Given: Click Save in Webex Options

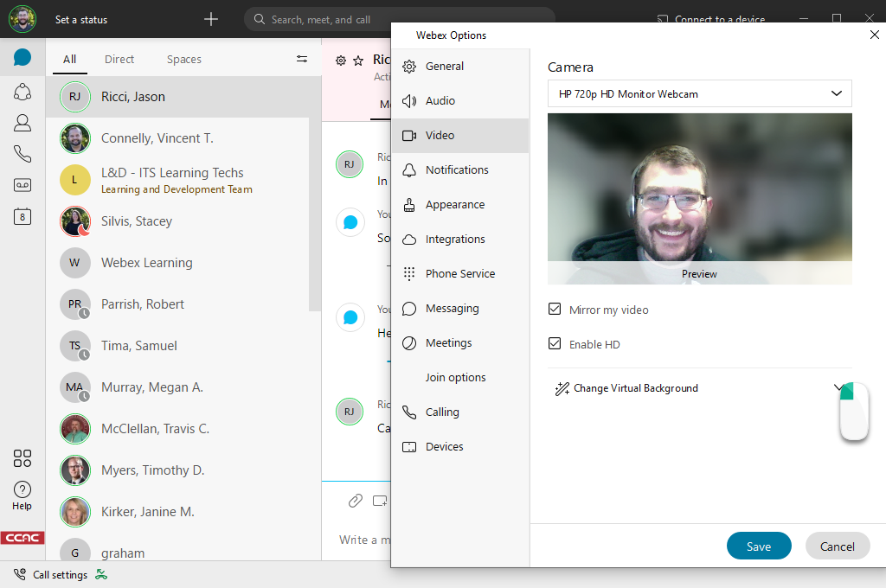Looking at the screenshot, I should click(758, 546).
